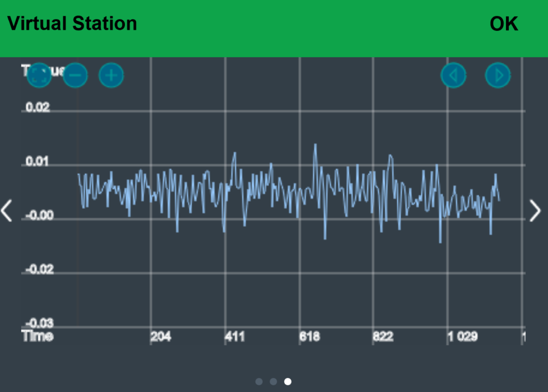The width and height of the screenshot is (548, 392).
Task: Go to next page via right chevron
Action: [536, 211]
